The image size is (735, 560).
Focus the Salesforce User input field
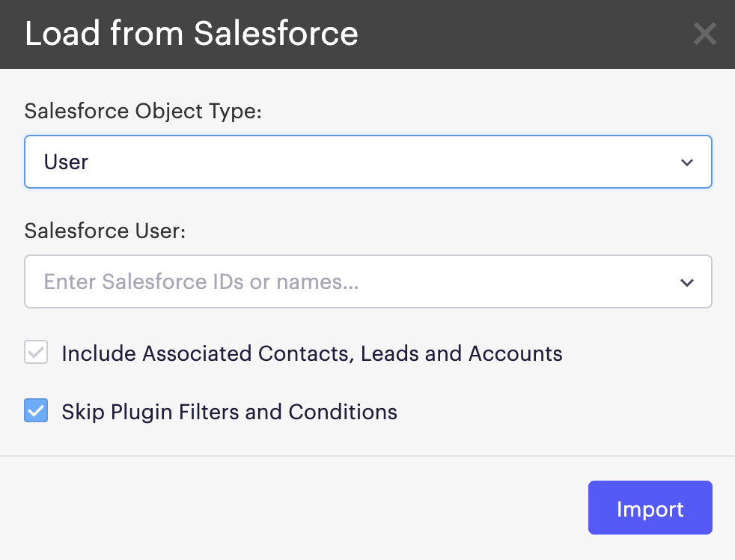pyautogui.click(x=368, y=281)
